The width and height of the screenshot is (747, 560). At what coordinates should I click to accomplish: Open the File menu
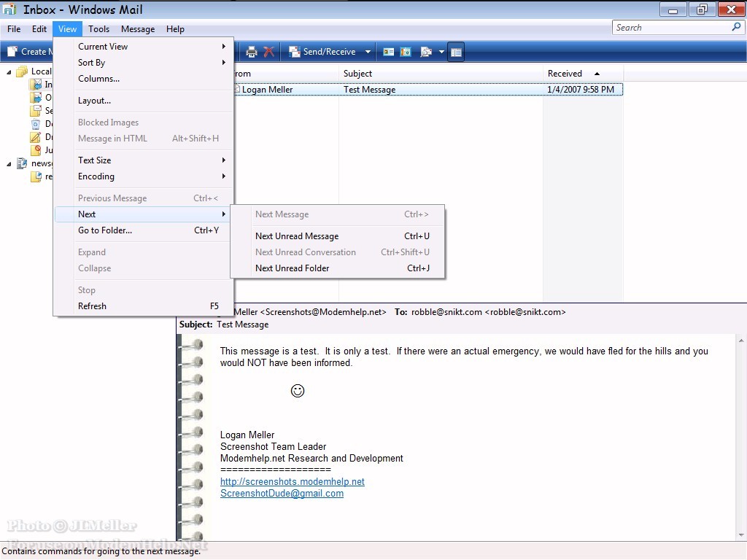pyautogui.click(x=14, y=29)
